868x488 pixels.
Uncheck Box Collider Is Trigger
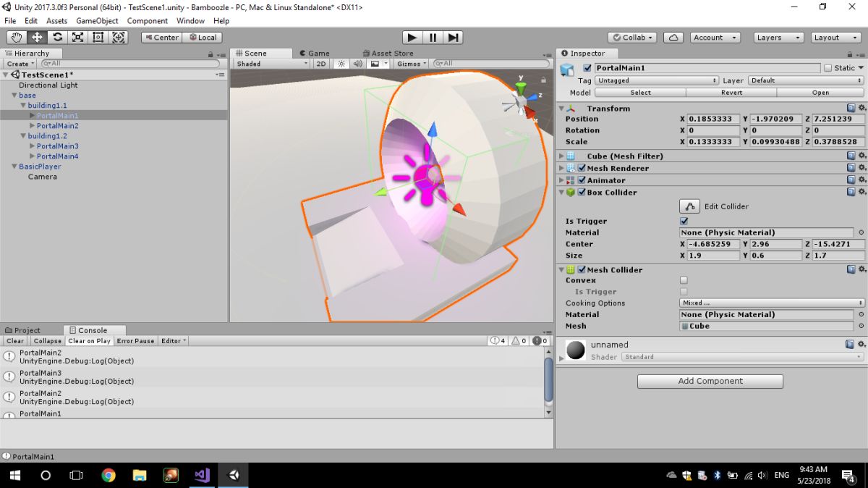tap(684, 221)
